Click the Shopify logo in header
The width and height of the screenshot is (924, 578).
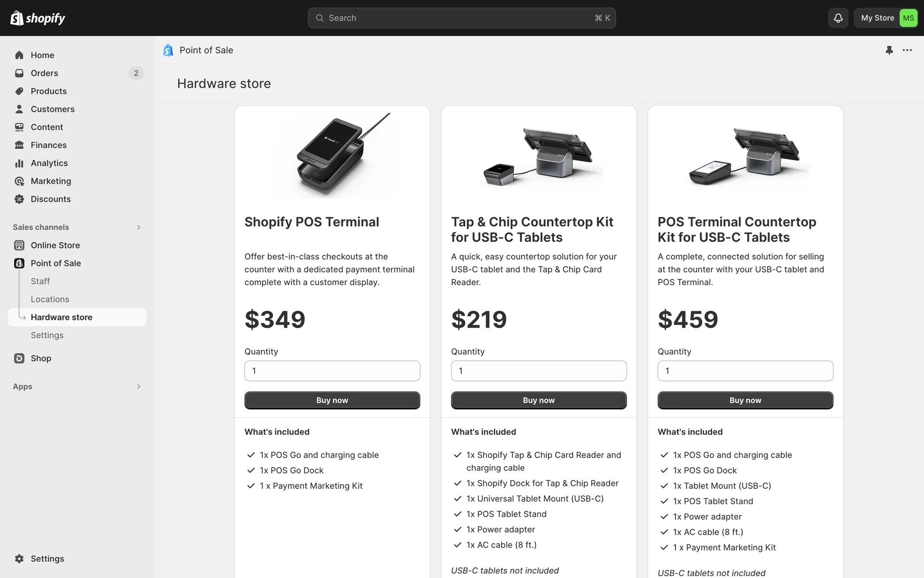click(x=38, y=18)
